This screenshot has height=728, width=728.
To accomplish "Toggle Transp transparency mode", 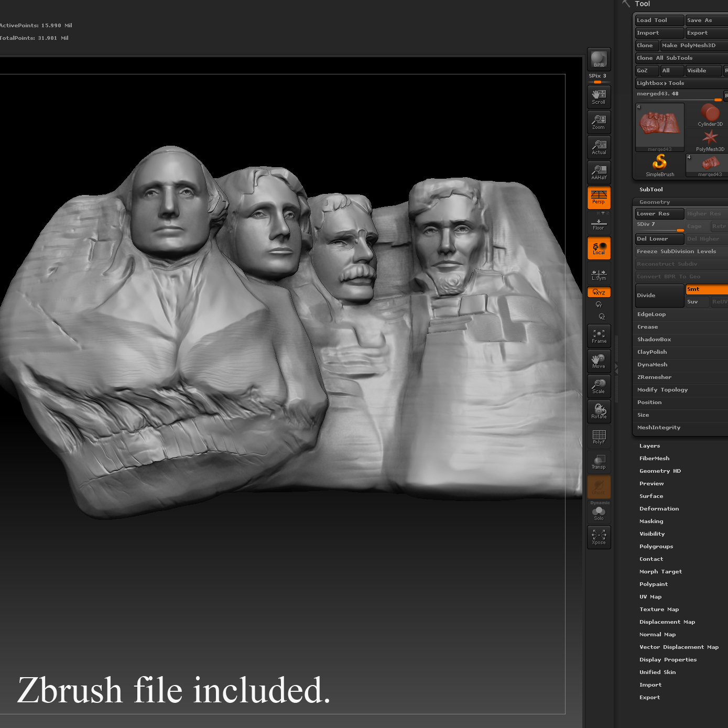I will 599,462.
